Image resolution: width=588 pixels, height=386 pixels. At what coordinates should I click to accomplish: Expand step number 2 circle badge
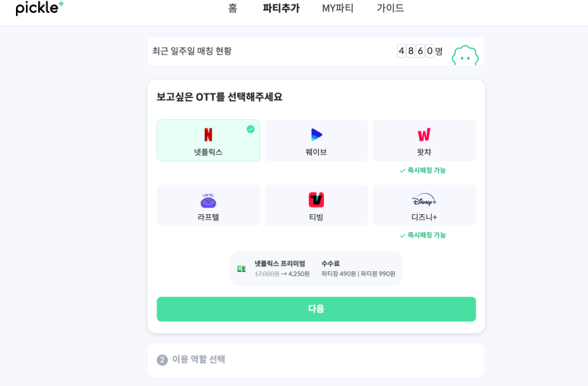pos(162,360)
